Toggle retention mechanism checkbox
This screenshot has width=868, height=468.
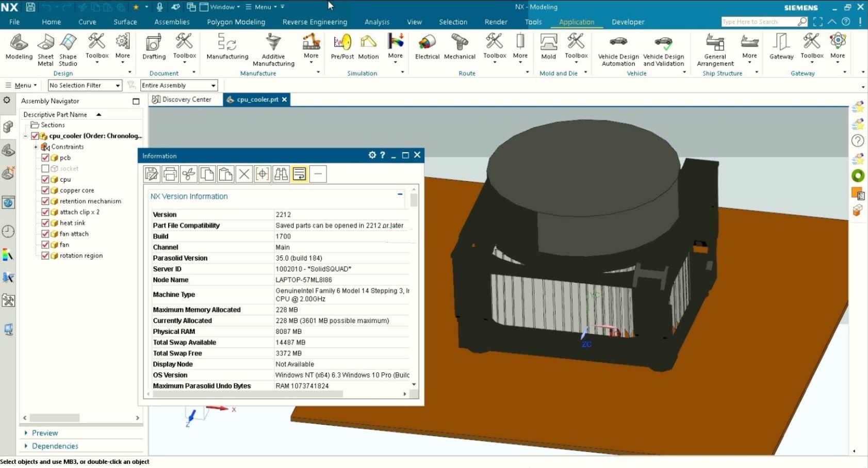click(x=45, y=201)
